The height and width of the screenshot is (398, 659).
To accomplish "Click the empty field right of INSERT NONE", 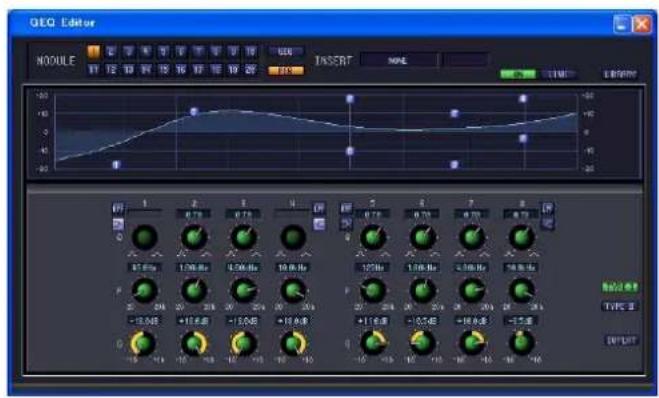I will (466, 60).
